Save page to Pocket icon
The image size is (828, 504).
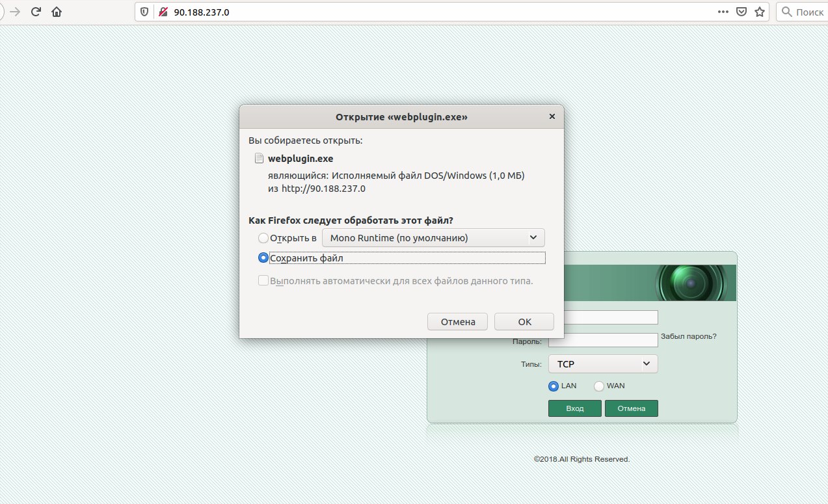click(741, 12)
